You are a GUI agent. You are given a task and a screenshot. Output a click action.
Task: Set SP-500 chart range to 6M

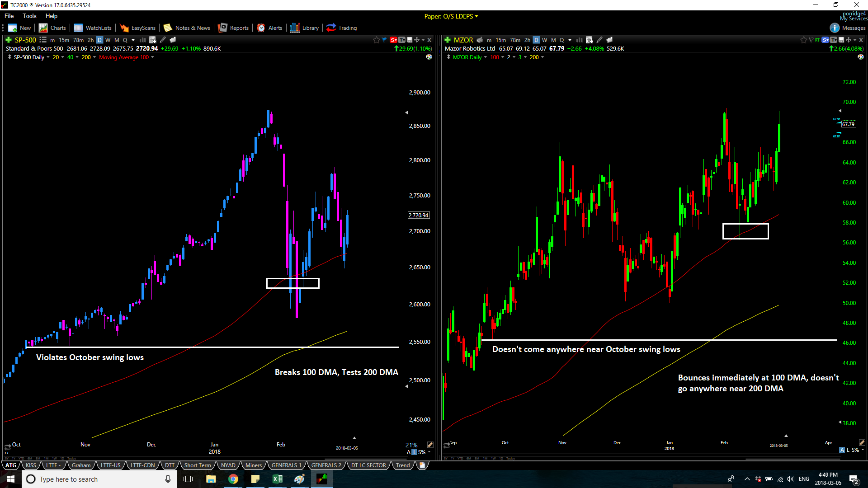click(x=30, y=458)
